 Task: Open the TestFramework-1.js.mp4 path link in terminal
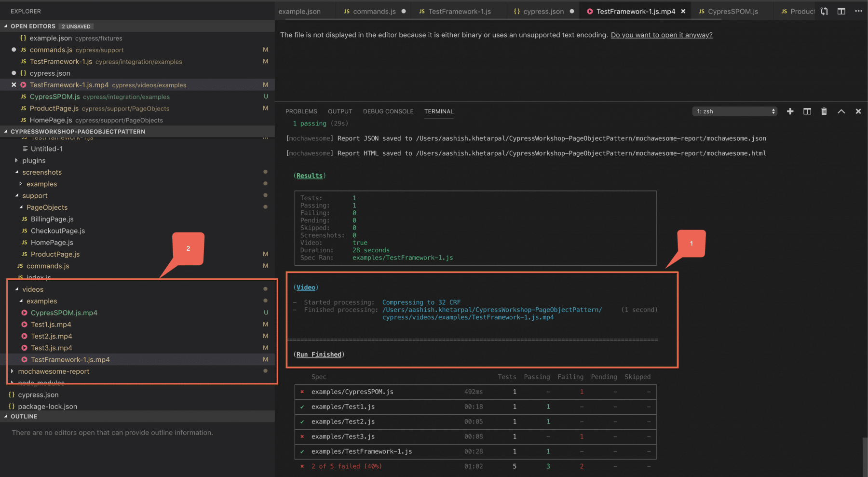point(492,313)
